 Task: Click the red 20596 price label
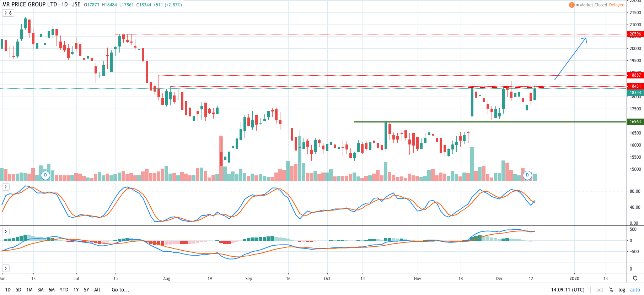click(635, 34)
